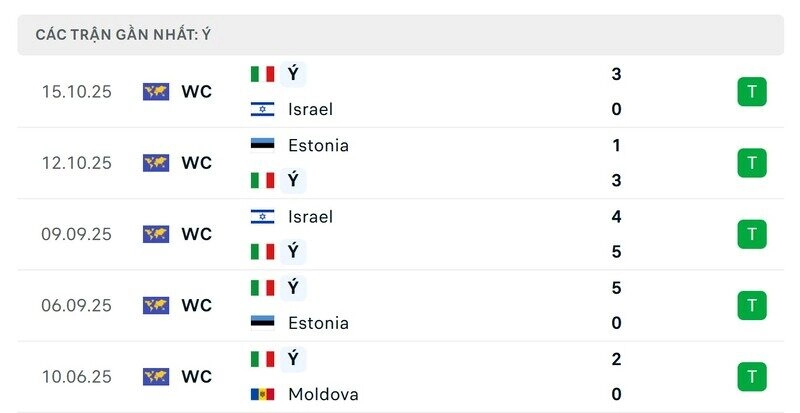800x413 pixels.
Task: Click the WC competition icon on 15.10.25
Action: click(x=156, y=92)
